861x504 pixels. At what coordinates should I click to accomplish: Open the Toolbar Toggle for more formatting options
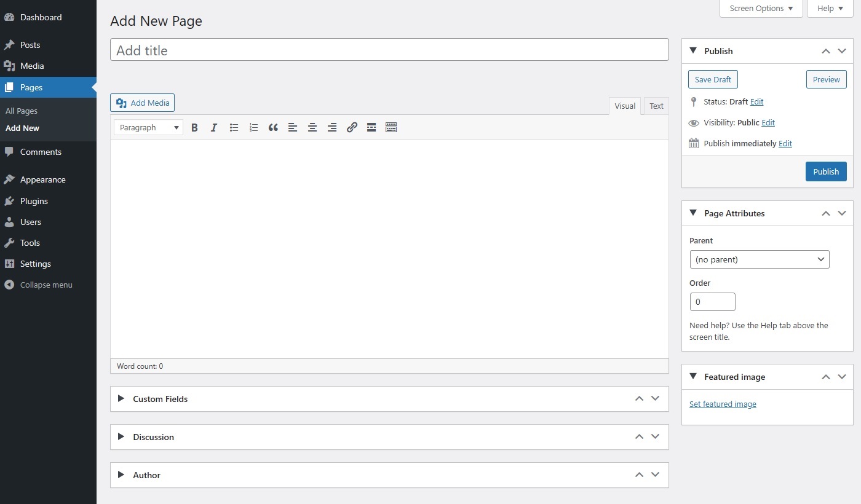tap(391, 127)
